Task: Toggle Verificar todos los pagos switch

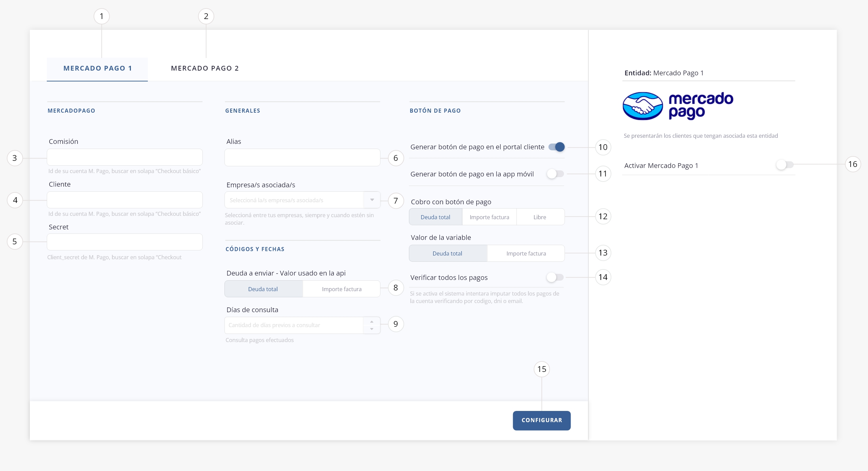Action: point(555,277)
